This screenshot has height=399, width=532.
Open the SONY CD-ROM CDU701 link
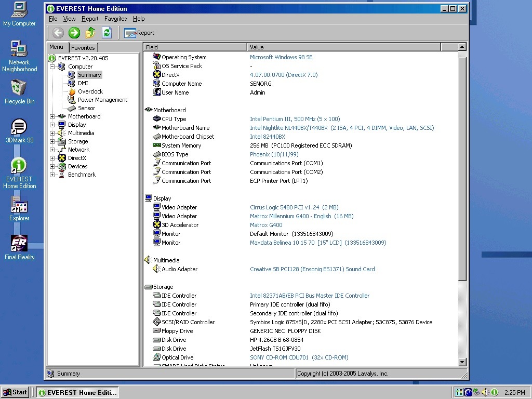click(299, 357)
